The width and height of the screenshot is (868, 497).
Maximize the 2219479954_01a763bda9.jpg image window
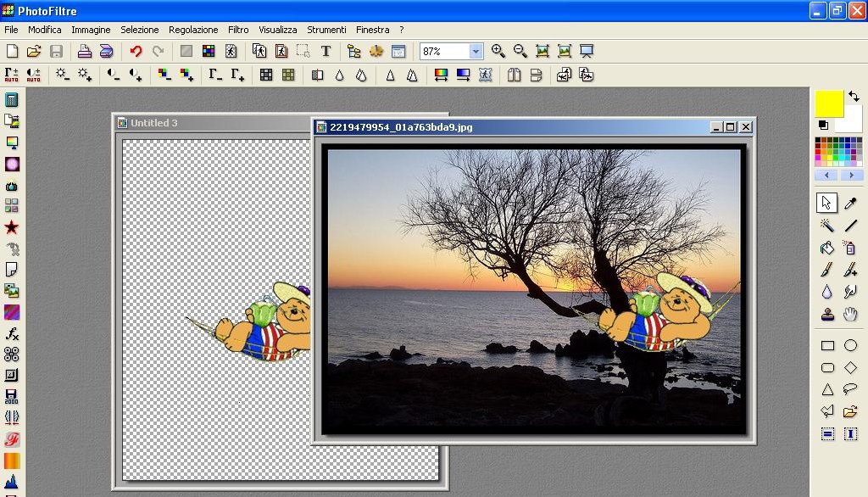tap(731, 127)
